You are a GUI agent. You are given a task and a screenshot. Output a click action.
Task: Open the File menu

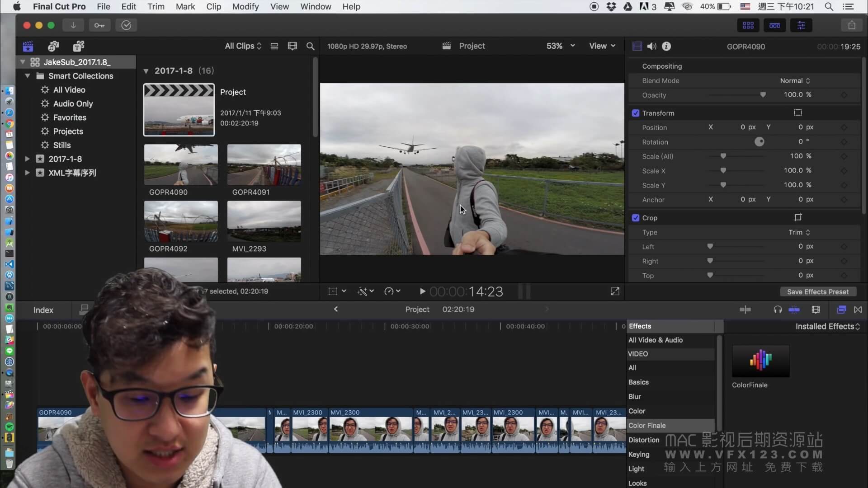[104, 6]
